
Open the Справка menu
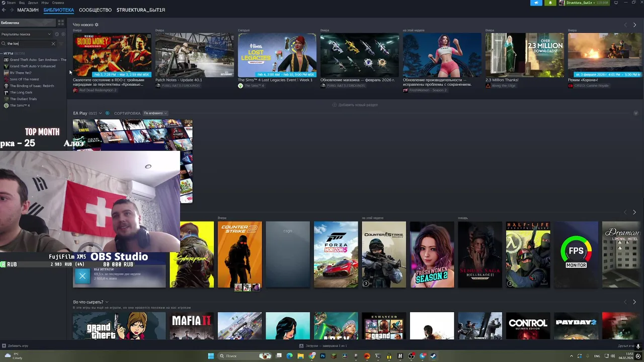click(x=57, y=3)
